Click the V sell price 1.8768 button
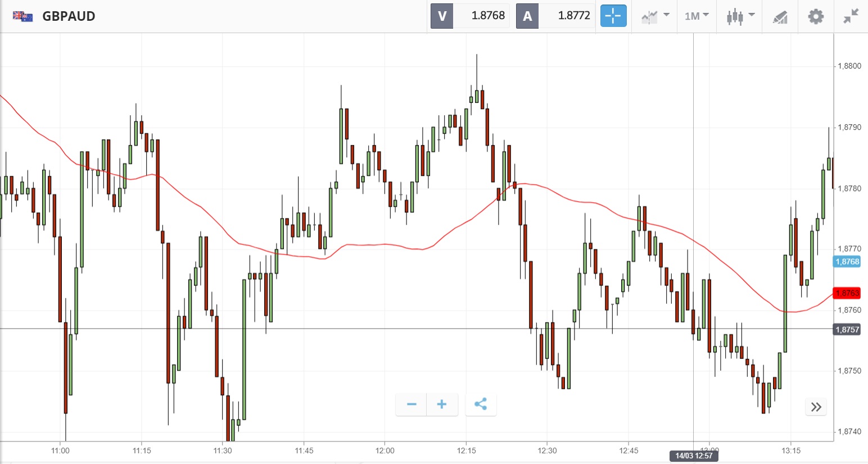The image size is (868, 464). (x=470, y=16)
